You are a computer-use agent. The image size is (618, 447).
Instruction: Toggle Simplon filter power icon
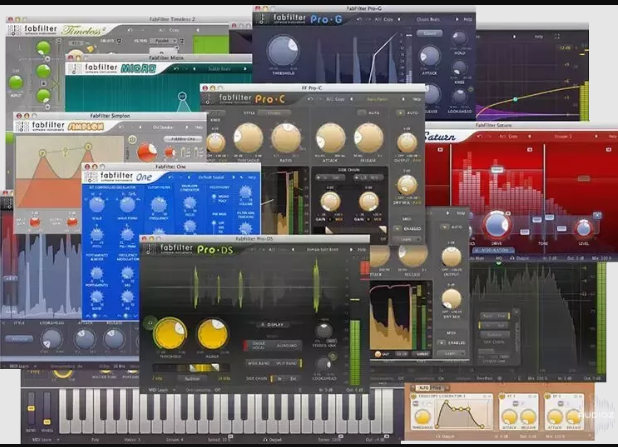pyautogui.click(x=132, y=139)
